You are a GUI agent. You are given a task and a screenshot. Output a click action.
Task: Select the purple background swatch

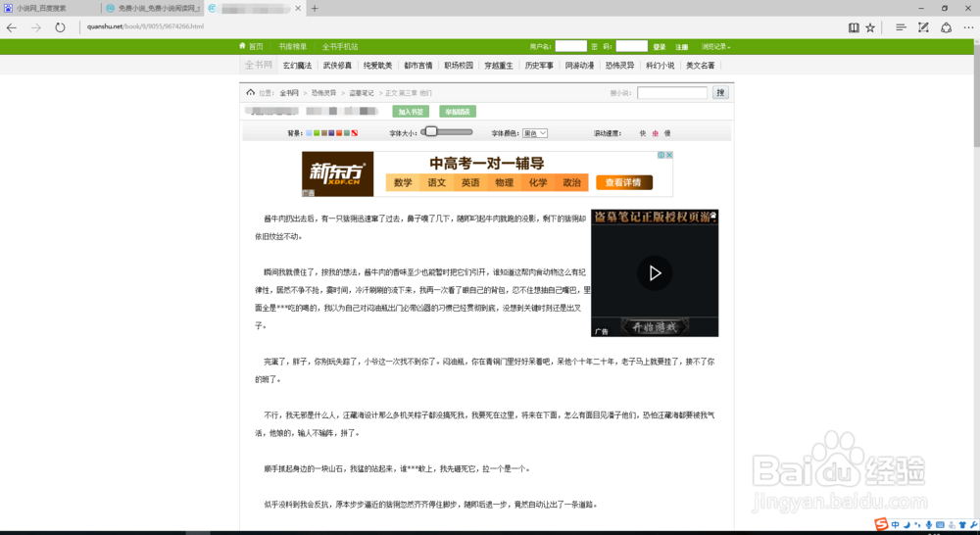pos(331,133)
